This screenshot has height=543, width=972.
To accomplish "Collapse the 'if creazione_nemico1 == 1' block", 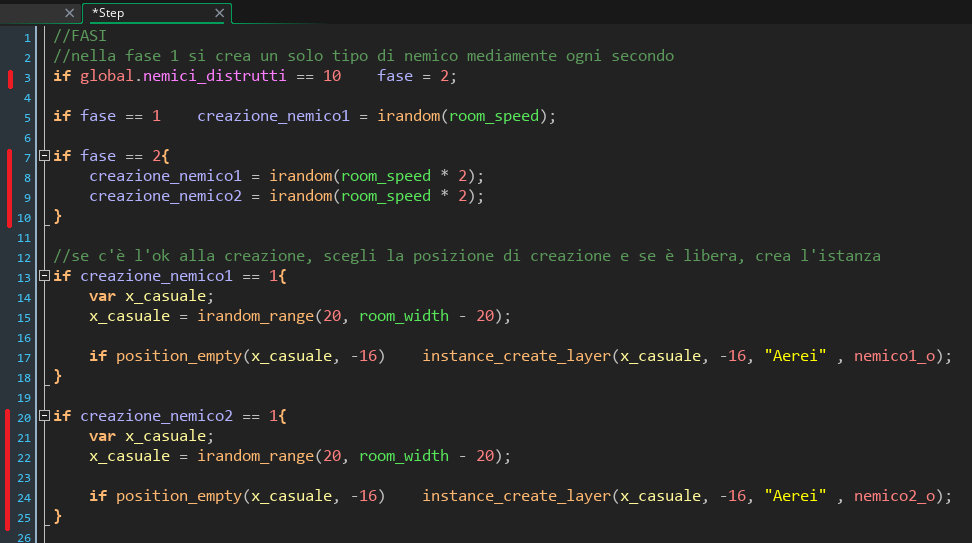I will click(x=45, y=276).
